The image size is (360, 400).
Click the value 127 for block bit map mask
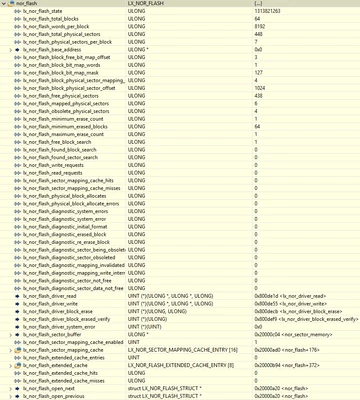258,73
